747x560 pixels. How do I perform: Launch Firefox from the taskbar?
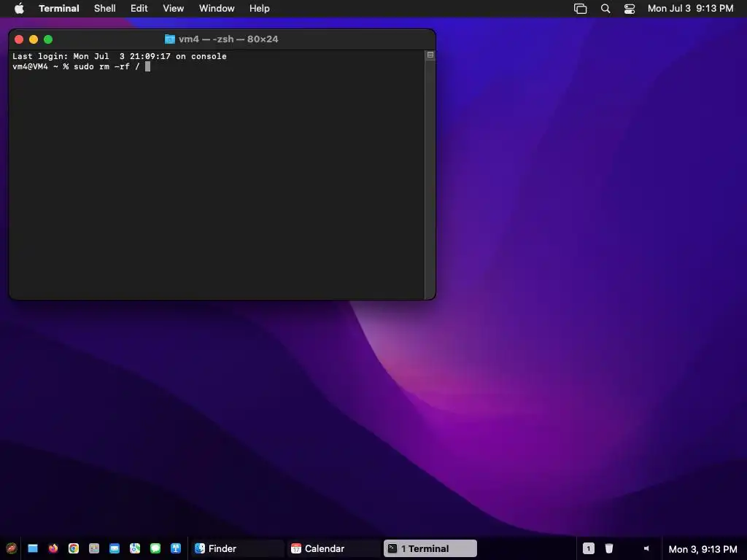pyautogui.click(x=53, y=548)
